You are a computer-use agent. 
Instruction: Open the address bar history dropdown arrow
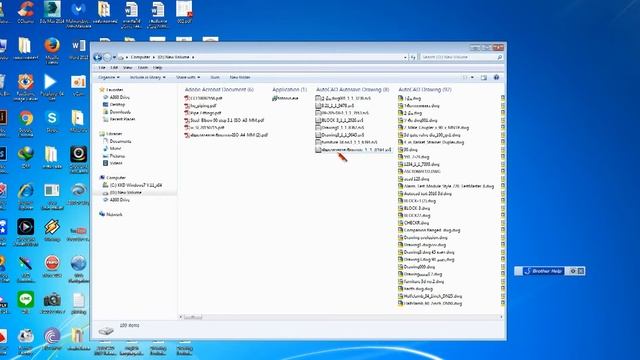pyautogui.click(x=405, y=58)
